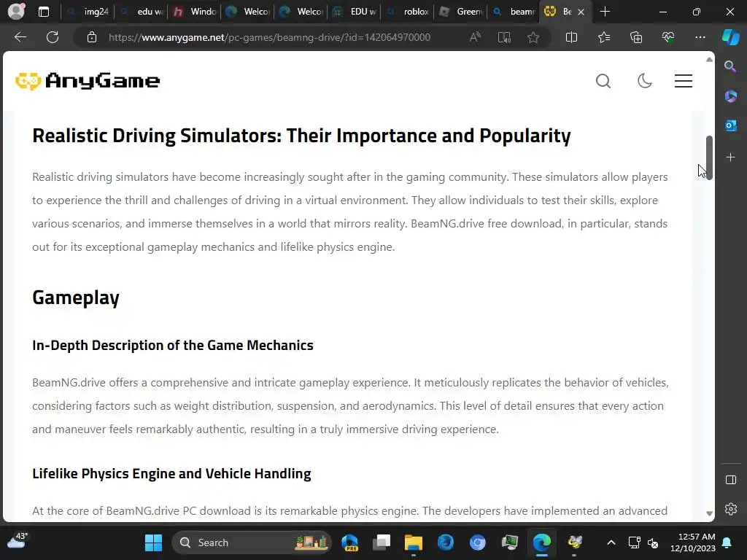Click heading 'In-Depth Description of the Game Mechanics'
The image size is (747, 560).
173,345
